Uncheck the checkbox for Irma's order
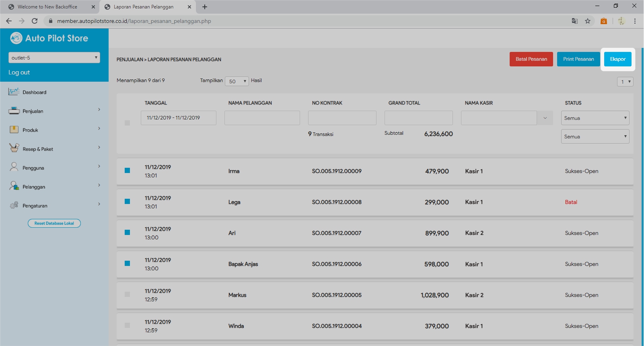The image size is (644, 346). pos(127,171)
